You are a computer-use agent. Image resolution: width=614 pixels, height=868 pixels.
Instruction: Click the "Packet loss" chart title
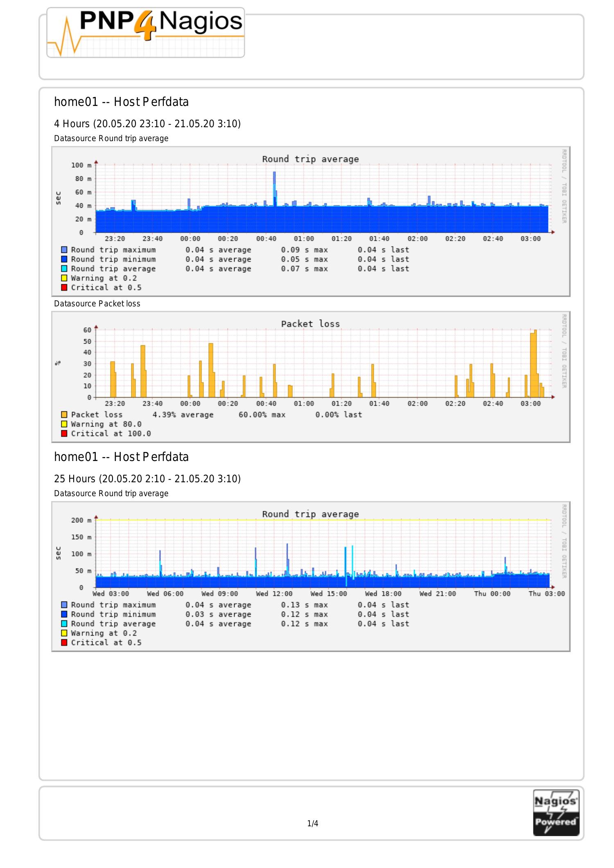310,324
